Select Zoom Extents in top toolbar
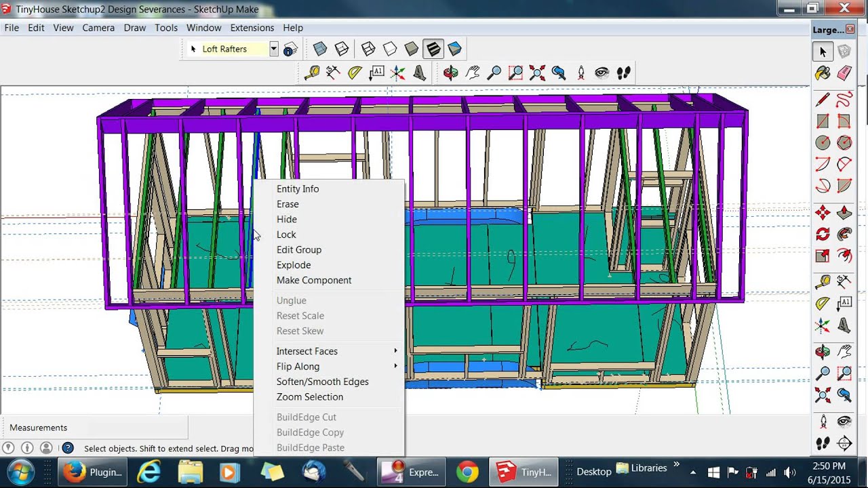This screenshot has height=488, width=868. (x=537, y=73)
